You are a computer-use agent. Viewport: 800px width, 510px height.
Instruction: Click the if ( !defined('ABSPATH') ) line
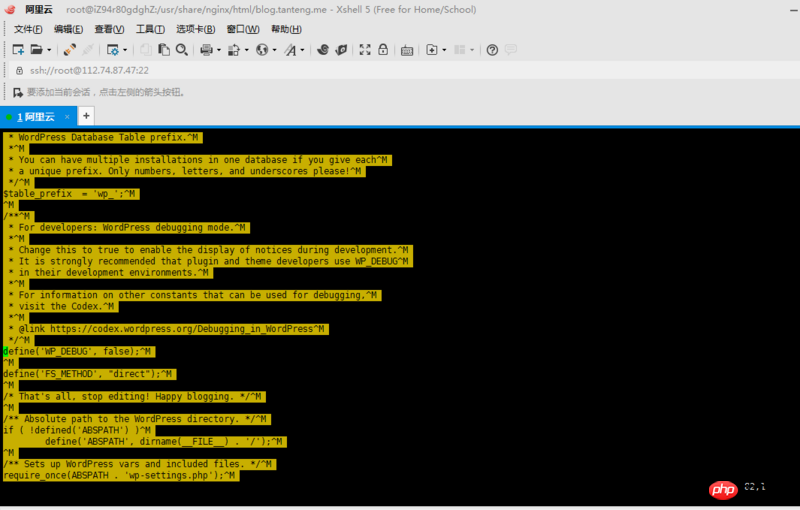click(x=79, y=430)
